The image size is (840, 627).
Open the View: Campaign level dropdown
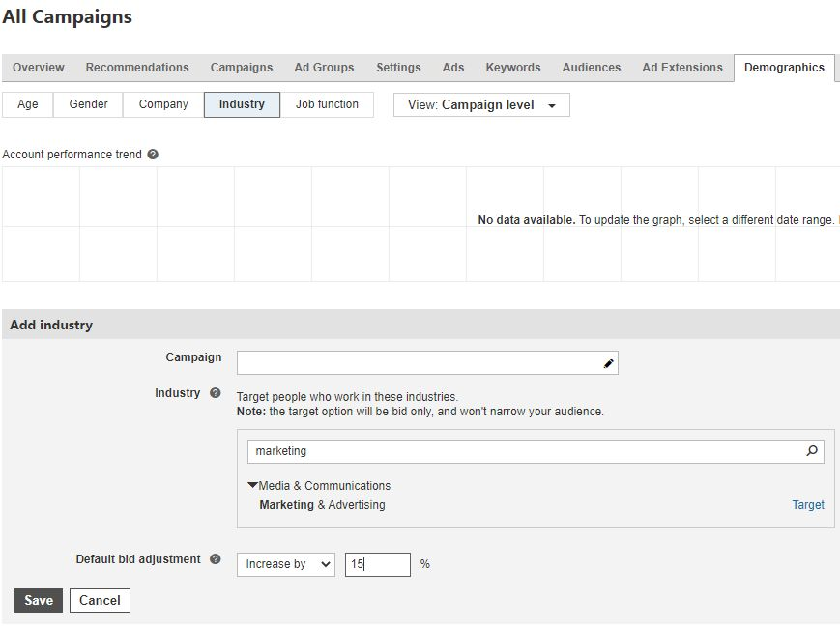tap(481, 105)
